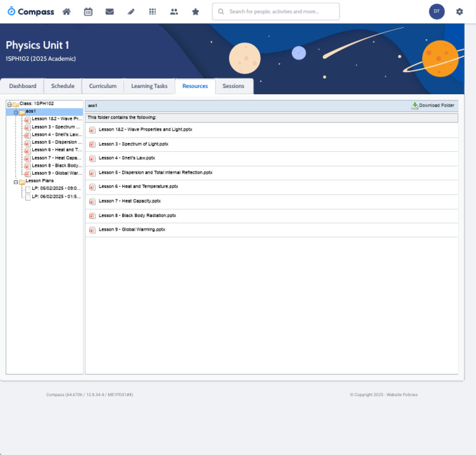
Task: Open the mail envelope icon
Action: click(110, 12)
